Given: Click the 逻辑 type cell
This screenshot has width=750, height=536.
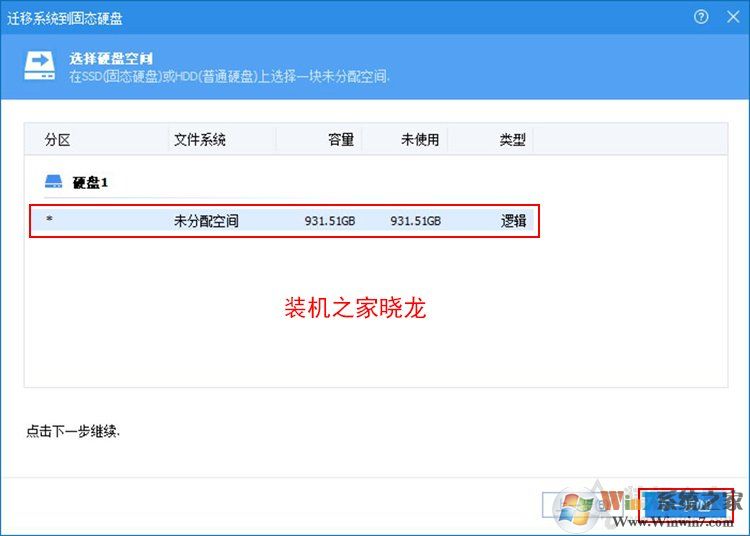Looking at the screenshot, I should [513, 221].
